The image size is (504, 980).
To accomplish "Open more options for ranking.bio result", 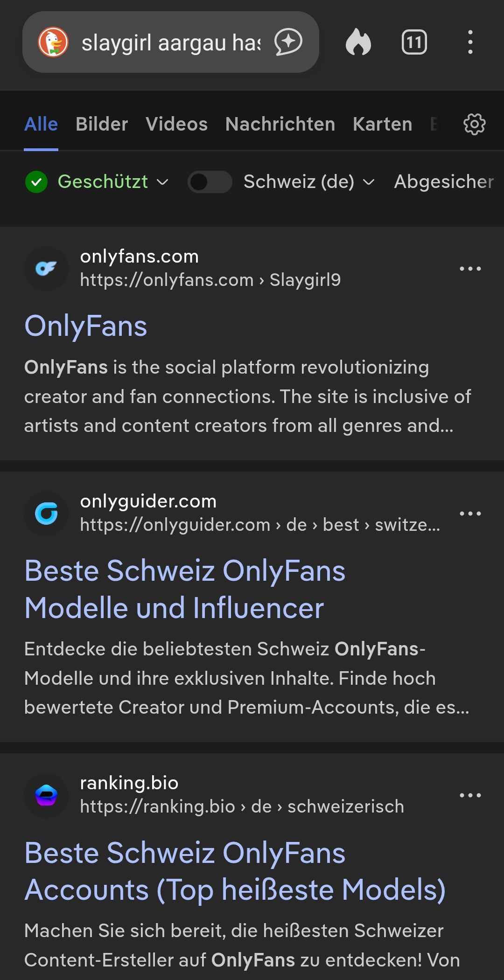I will click(x=470, y=795).
